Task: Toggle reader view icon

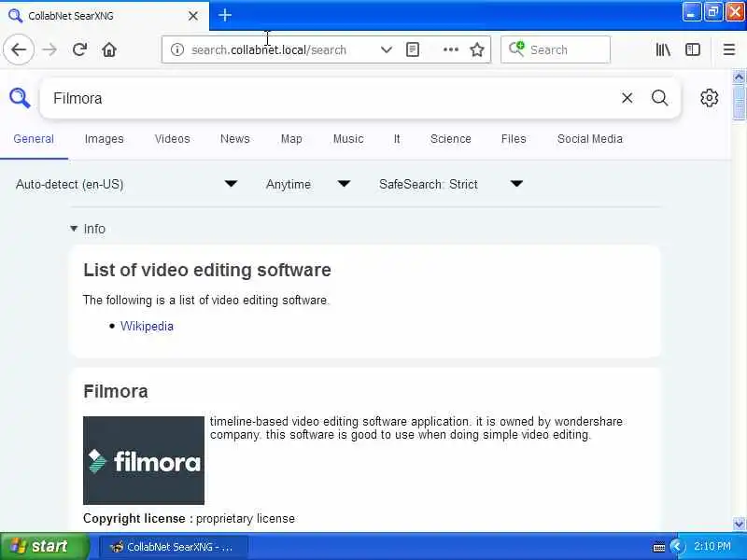Action: [413, 49]
